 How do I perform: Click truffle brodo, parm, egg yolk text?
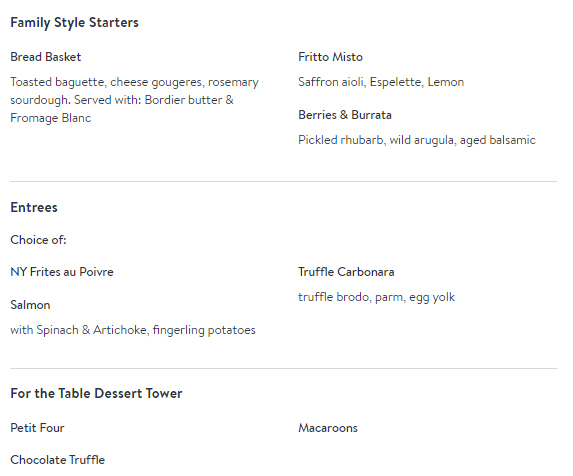coord(376,297)
